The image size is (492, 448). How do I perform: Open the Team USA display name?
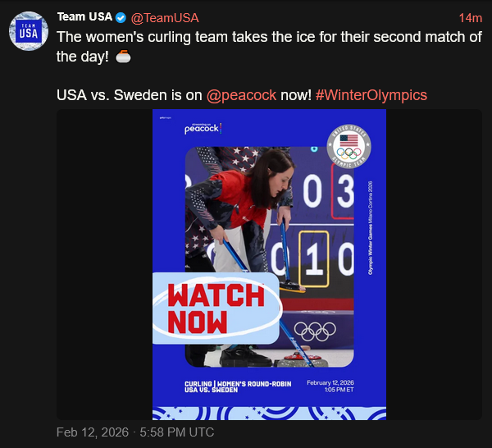[x=84, y=17]
